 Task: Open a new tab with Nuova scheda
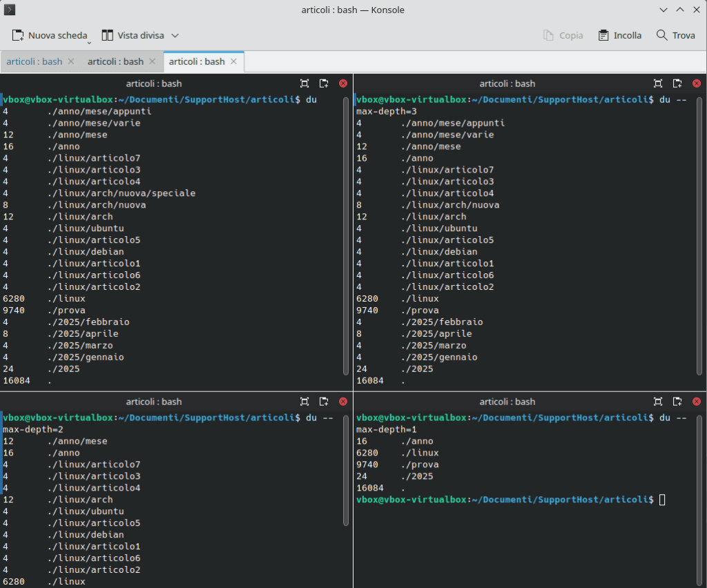(50, 35)
